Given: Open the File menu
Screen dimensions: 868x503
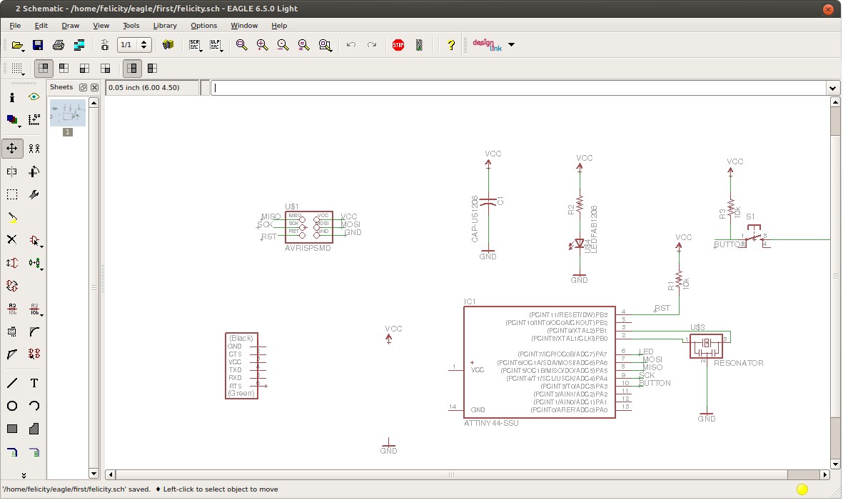Looking at the screenshot, I should pos(15,26).
